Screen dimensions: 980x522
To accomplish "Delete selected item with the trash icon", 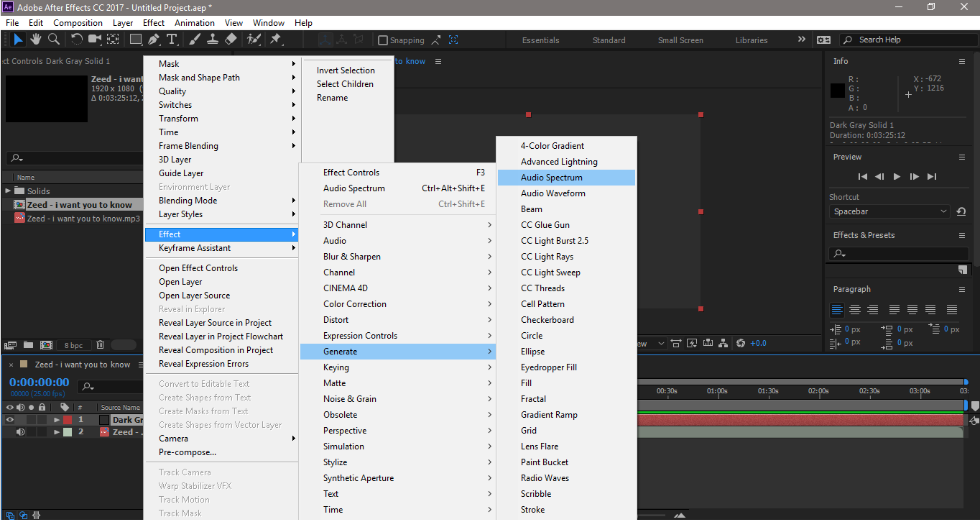I will coord(101,345).
